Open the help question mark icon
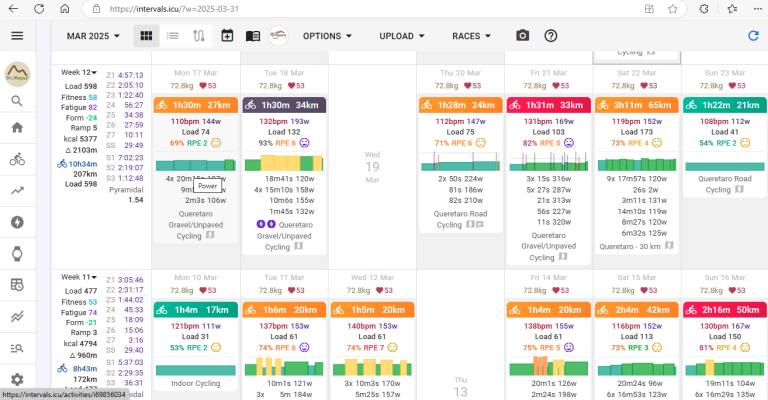Screen dimensions: 768x400 pos(551,36)
